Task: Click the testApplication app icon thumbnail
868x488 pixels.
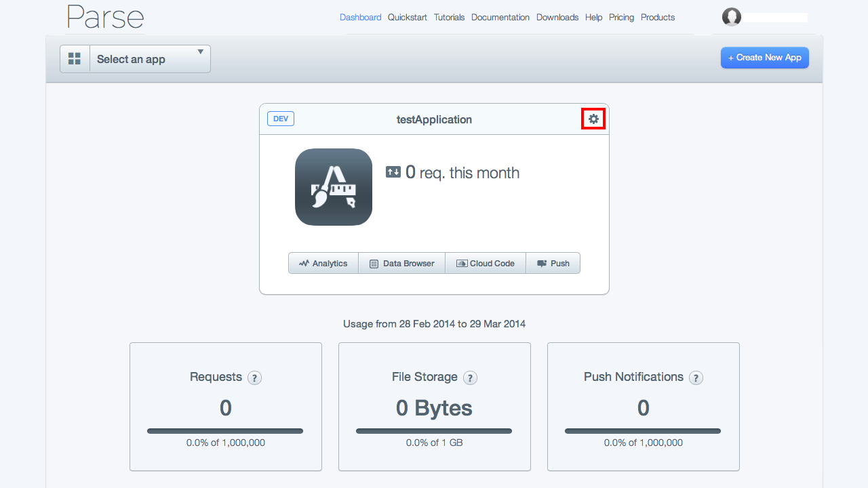Action: pos(334,187)
